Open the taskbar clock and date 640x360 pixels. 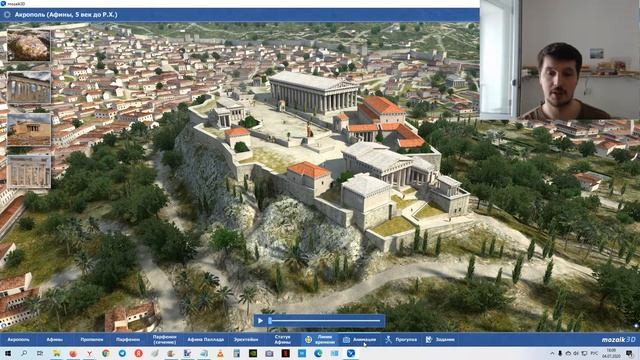pyautogui.click(x=611, y=353)
